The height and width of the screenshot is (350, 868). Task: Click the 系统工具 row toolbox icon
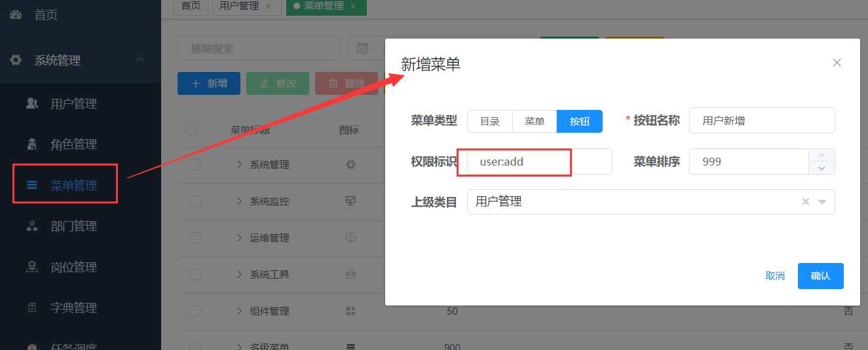tap(350, 275)
